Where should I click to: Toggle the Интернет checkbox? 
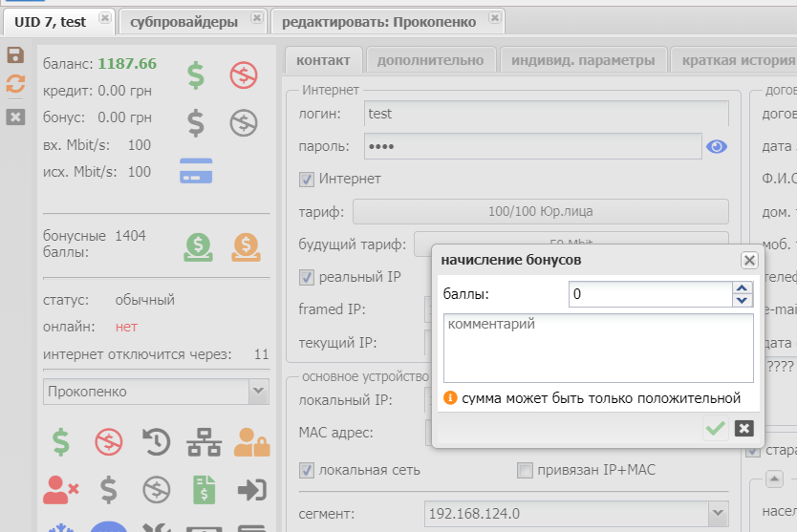tap(307, 179)
